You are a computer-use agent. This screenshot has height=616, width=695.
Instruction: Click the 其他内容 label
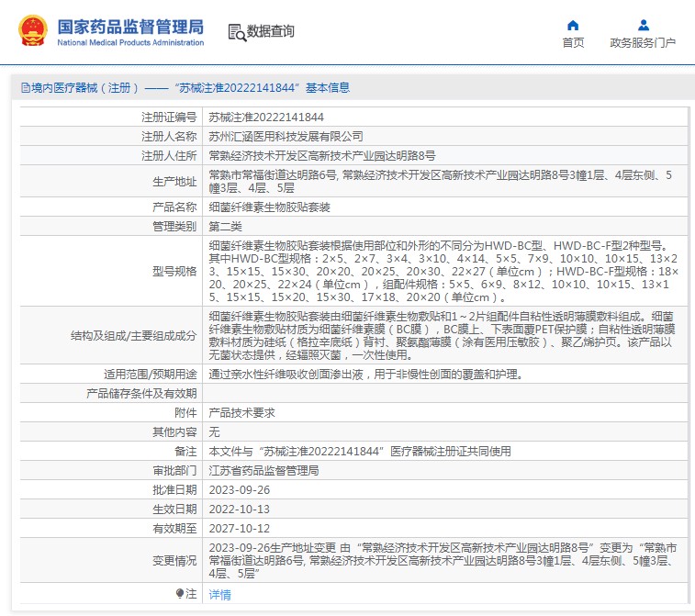174,431
